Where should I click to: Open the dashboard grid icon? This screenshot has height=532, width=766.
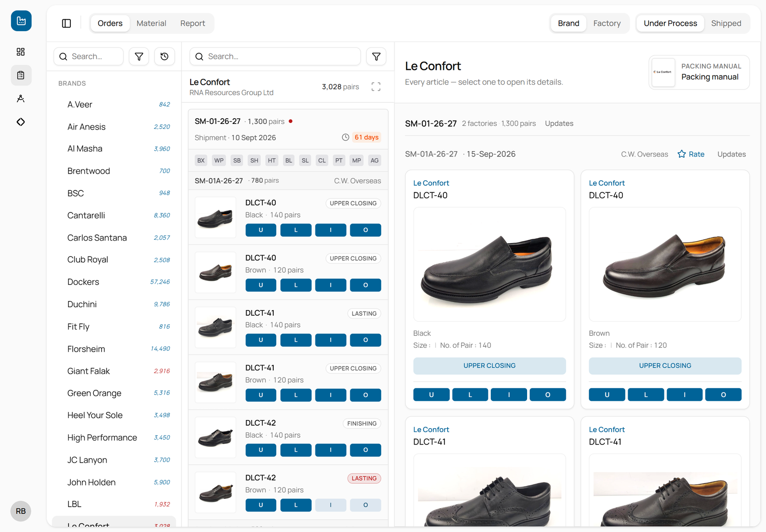[x=21, y=52]
